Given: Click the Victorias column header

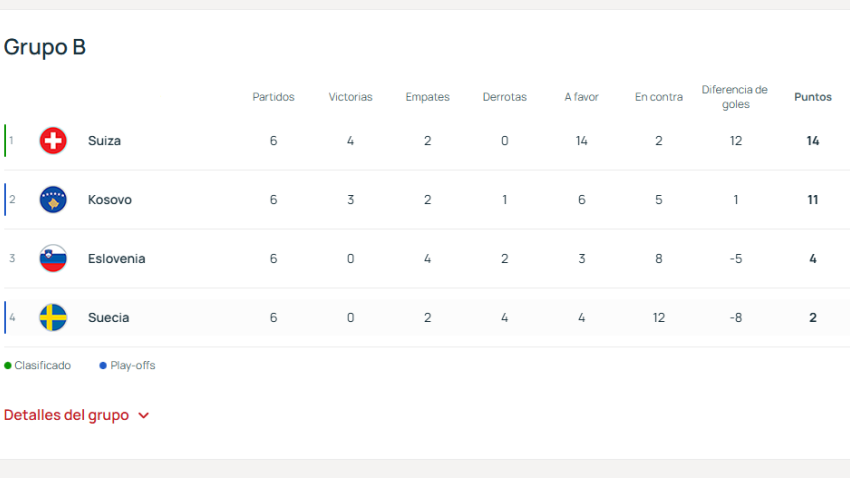Looking at the screenshot, I should (350, 97).
